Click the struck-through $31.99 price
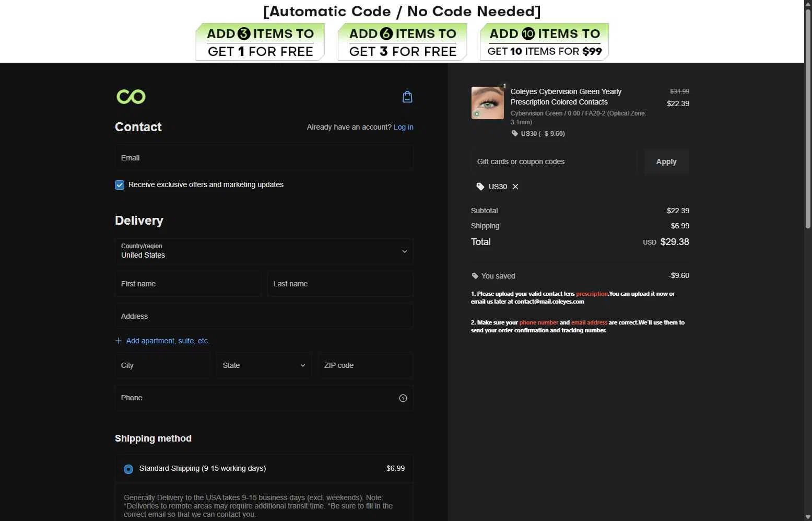This screenshot has height=521, width=812. (x=679, y=91)
